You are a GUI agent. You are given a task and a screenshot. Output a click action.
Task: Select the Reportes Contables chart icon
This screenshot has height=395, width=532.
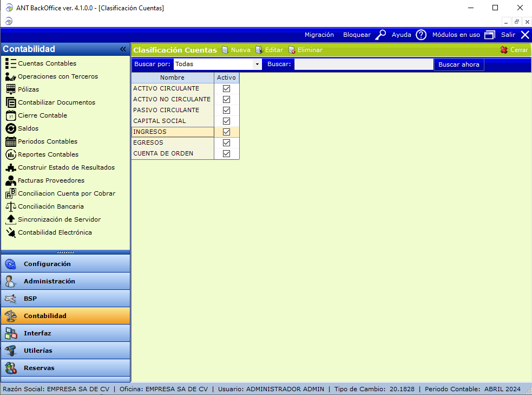[10, 154]
